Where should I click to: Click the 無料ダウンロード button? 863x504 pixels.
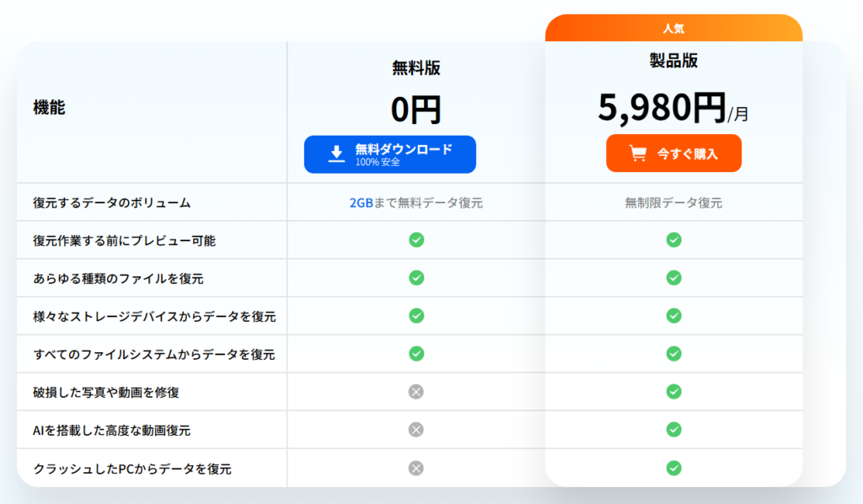click(x=390, y=154)
